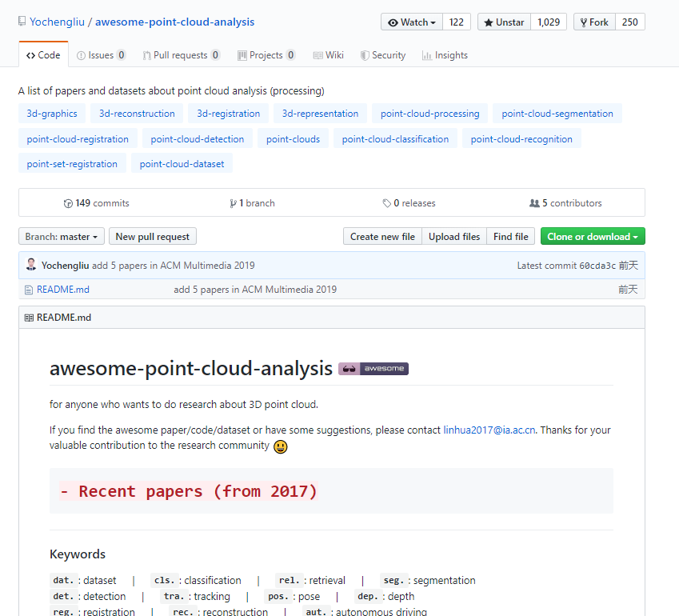Switch to the Pull requests tab

[x=182, y=55]
